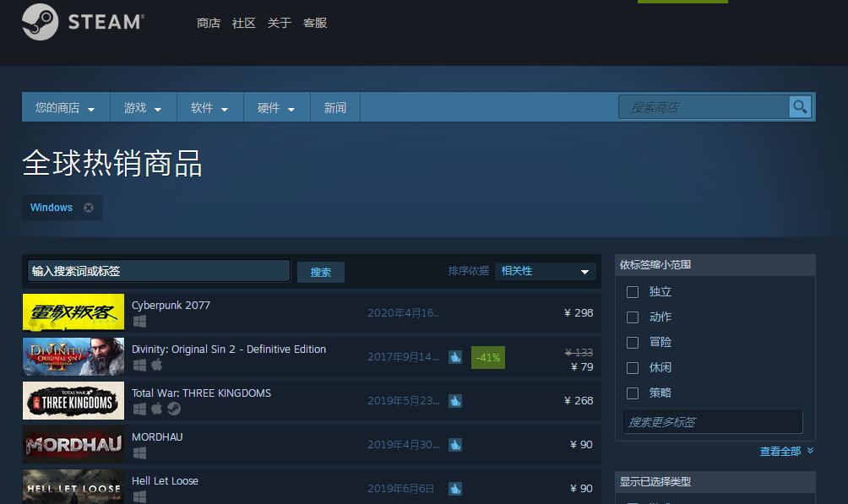Screen dimensions: 848x504
Task: Click the ¥ 298 price for Cyberpunk 2077
Action: [x=578, y=312]
